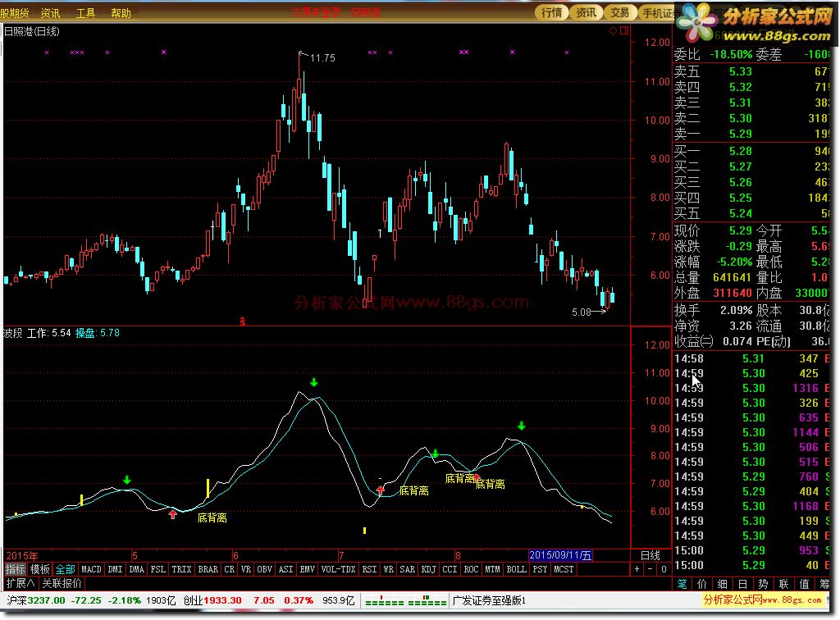The height and width of the screenshot is (620, 840).
Task: Switch to the VOL-TDX indicator
Action: pyautogui.click(x=338, y=569)
